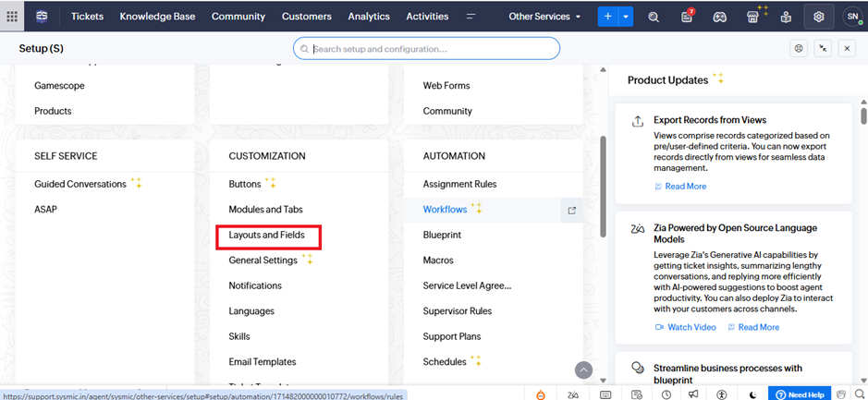Click the notifications icon with badge 7

(687, 17)
